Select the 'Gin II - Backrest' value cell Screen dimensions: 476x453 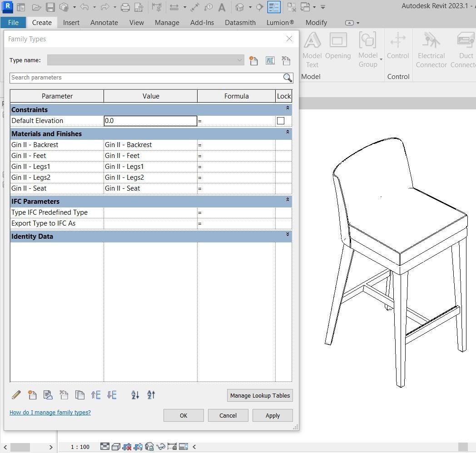pos(151,145)
